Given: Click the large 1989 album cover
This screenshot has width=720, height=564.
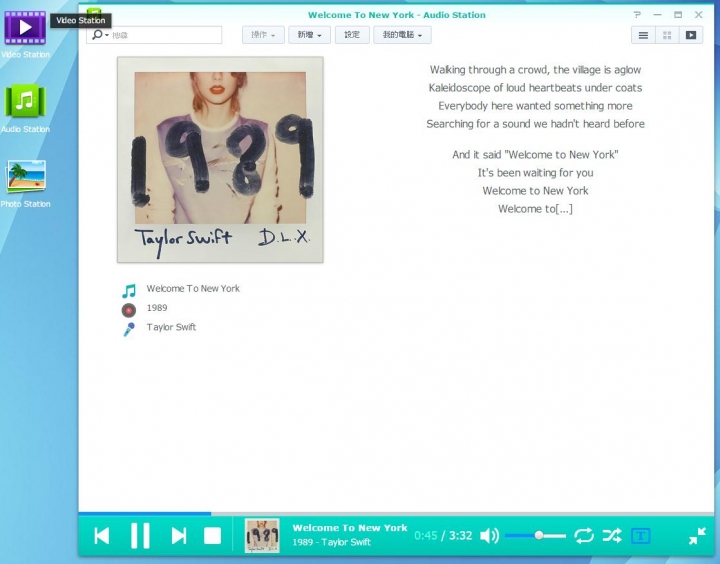Looking at the screenshot, I should point(220,160).
